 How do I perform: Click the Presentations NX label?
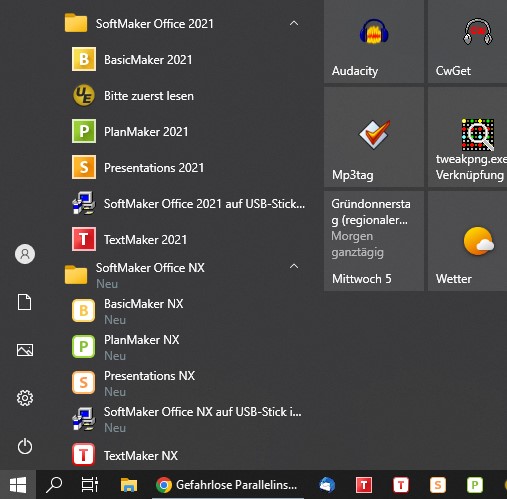[x=149, y=376]
